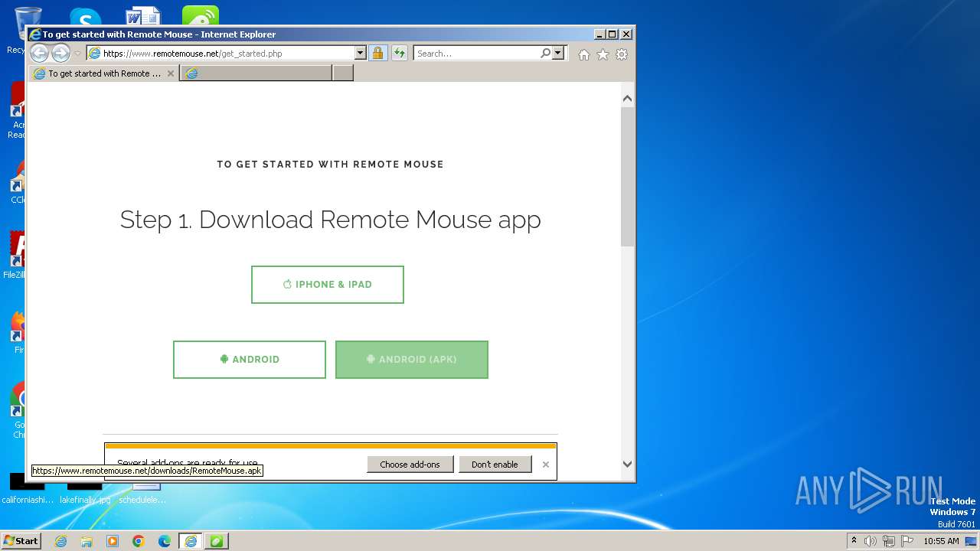The height and width of the screenshot is (551, 980).
Task: Open the Favorites star icon
Action: tap(603, 54)
